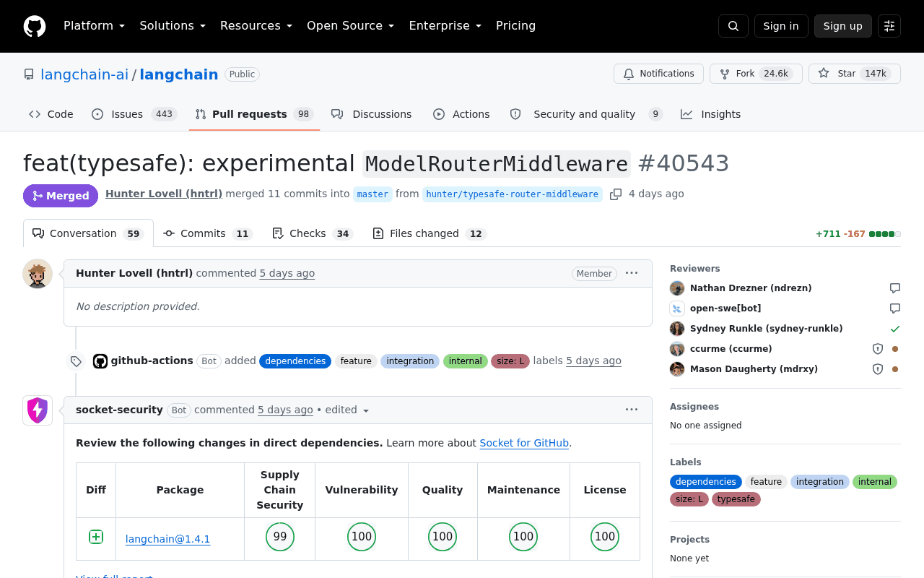Click Sydney Runkle reviewer avatar
Image resolution: width=924 pixels, height=578 pixels.
tap(677, 329)
